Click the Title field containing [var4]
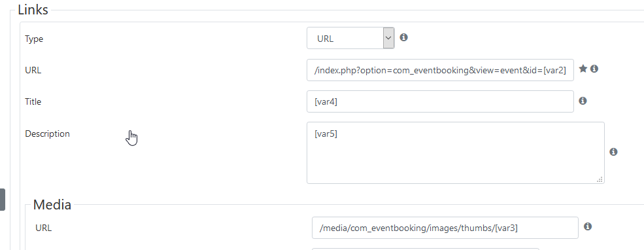 (440, 101)
